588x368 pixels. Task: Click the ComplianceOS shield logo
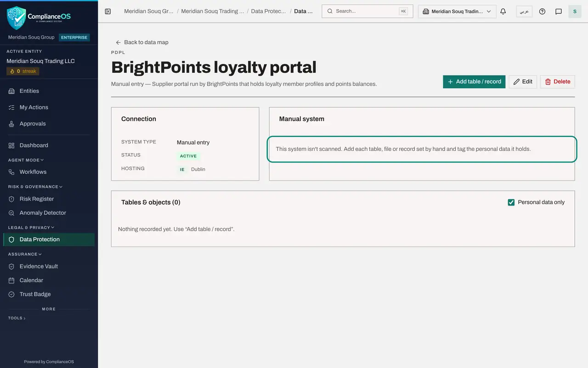click(17, 18)
